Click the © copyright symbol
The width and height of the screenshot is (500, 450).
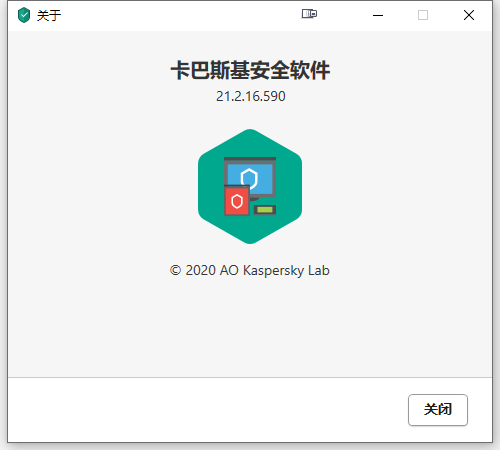tap(175, 270)
